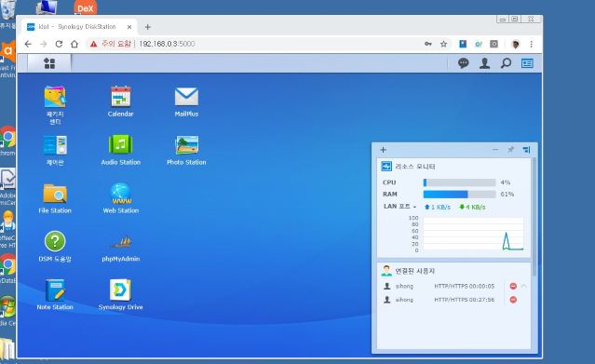Open DSM Help icon
Image resolution: width=595 pixels, height=364 pixels.
[x=55, y=247]
